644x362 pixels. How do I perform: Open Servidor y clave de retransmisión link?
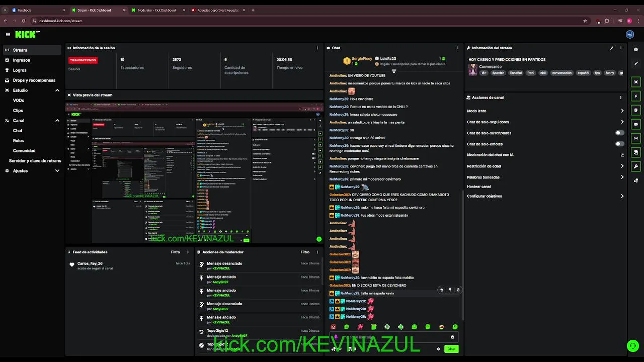pyautogui.click(x=35, y=161)
